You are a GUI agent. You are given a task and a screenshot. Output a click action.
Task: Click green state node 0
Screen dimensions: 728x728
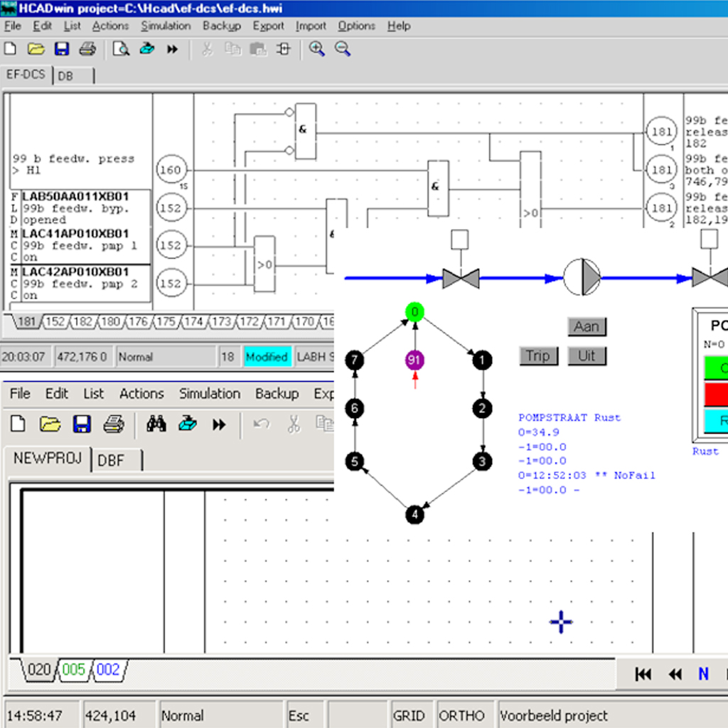point(414,312)
